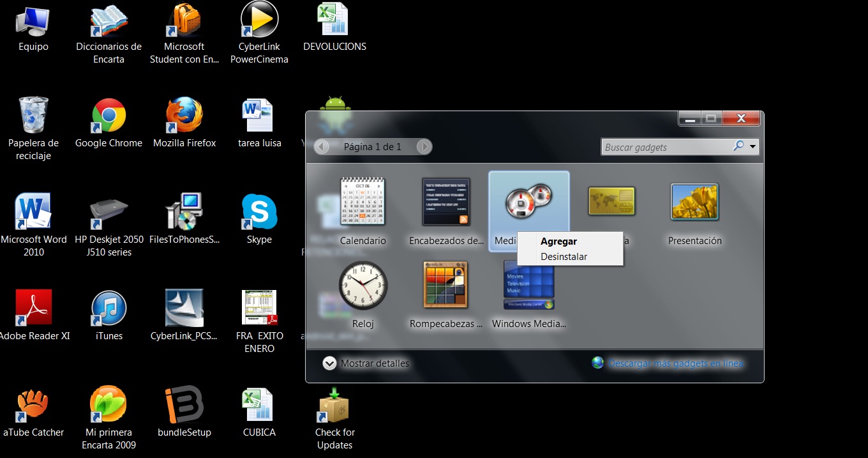The image size is (868, 458).
Task: Select iTunes shortcut
Action: click(x=108, y=316)
